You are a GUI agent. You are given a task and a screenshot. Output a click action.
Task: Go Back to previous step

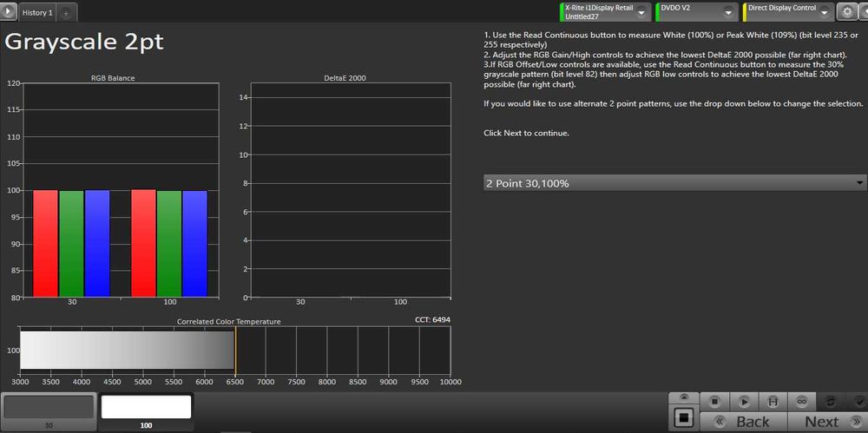pos(744,422)
